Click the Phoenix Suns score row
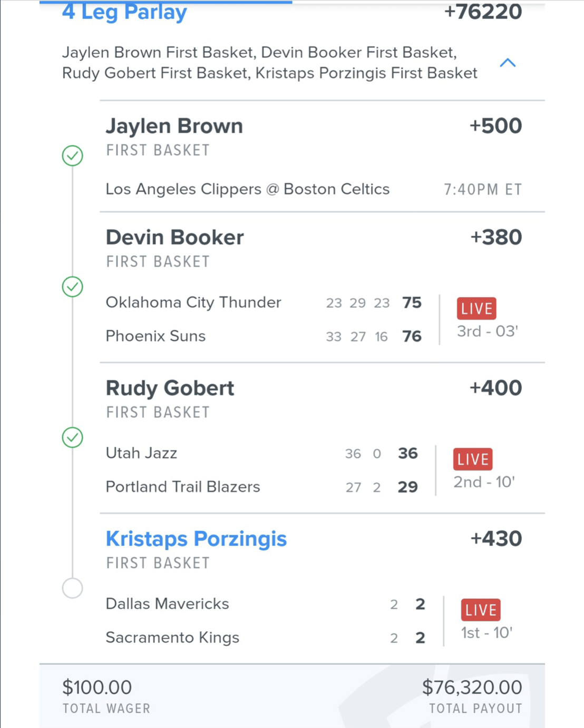Image resolution: width=584 pixels, height=728 pixels. click(264, 336)
